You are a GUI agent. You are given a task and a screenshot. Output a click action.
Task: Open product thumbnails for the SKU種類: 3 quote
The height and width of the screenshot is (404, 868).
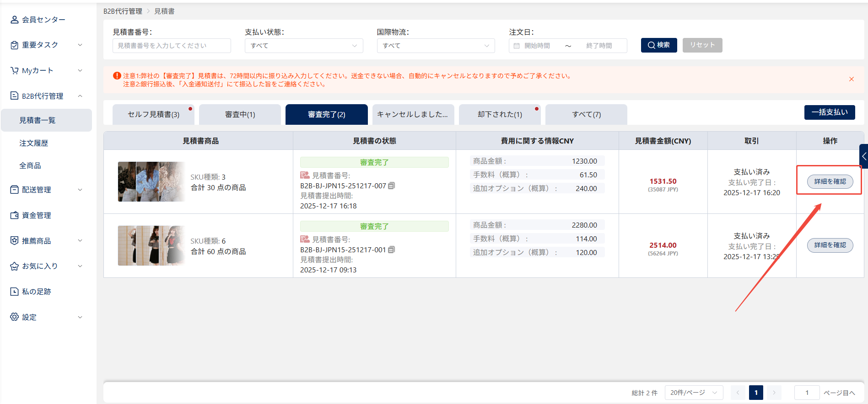click(x=151, y=181)
